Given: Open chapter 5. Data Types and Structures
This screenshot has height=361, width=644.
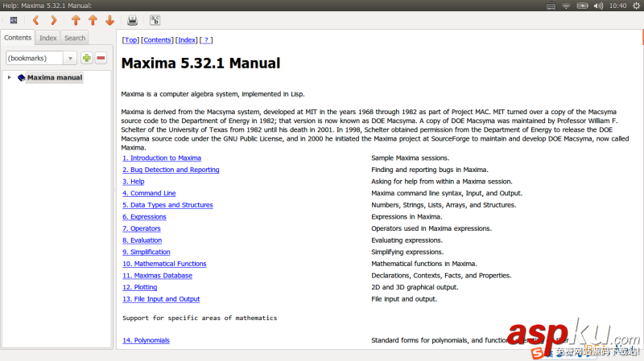Looking at the screenshot, I should pyautogui.click(x=167, y=205).
